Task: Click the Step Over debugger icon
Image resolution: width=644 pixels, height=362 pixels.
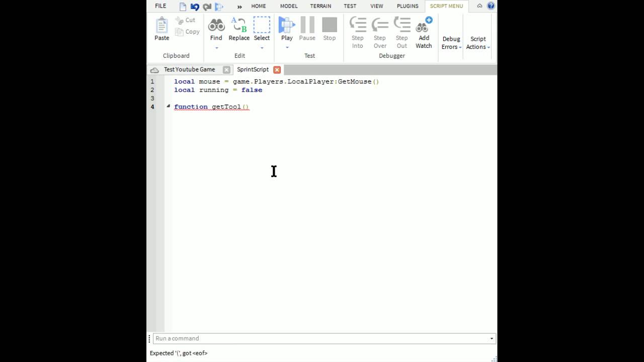Action: point(380,25)
